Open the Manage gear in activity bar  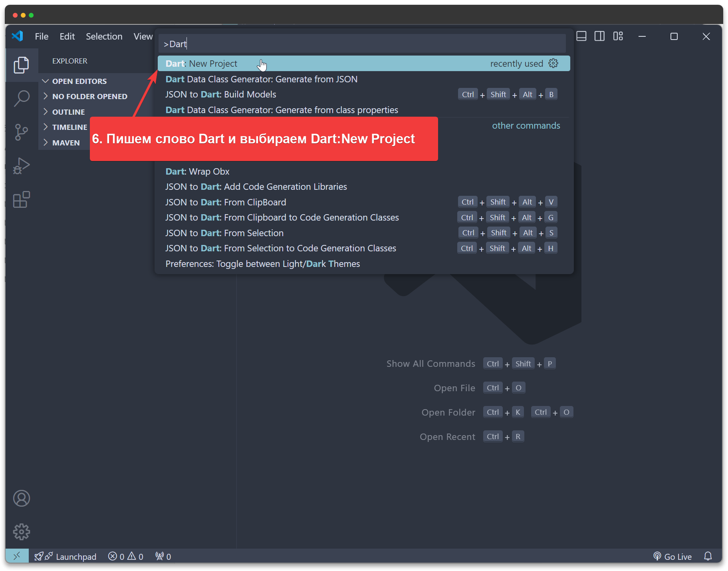pos(22,532)
